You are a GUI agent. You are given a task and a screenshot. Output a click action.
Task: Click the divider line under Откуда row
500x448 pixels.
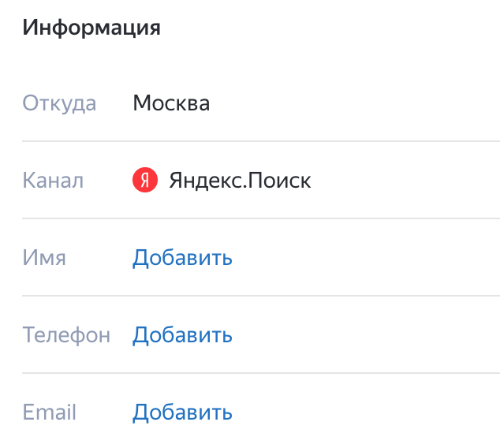pyautogui.click(x=261, y=141)
